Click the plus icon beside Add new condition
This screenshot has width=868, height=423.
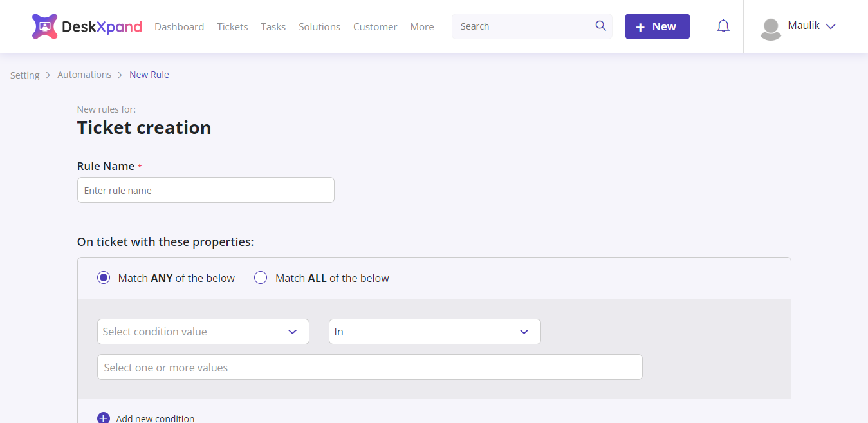(104, 417)
